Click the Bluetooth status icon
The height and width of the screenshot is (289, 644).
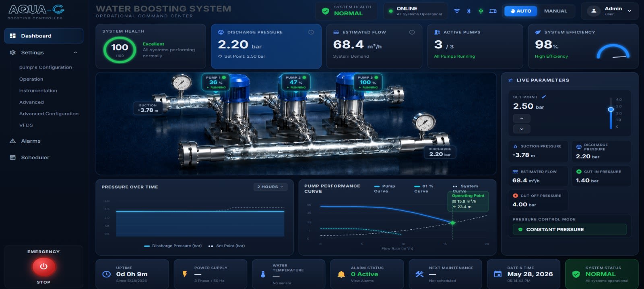point(469,11)
